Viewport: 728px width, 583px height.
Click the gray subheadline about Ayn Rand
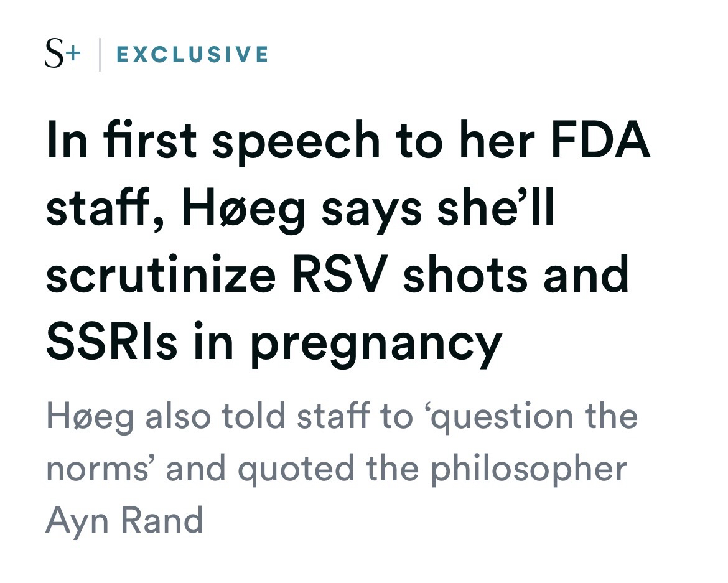[x=336, y=468]
